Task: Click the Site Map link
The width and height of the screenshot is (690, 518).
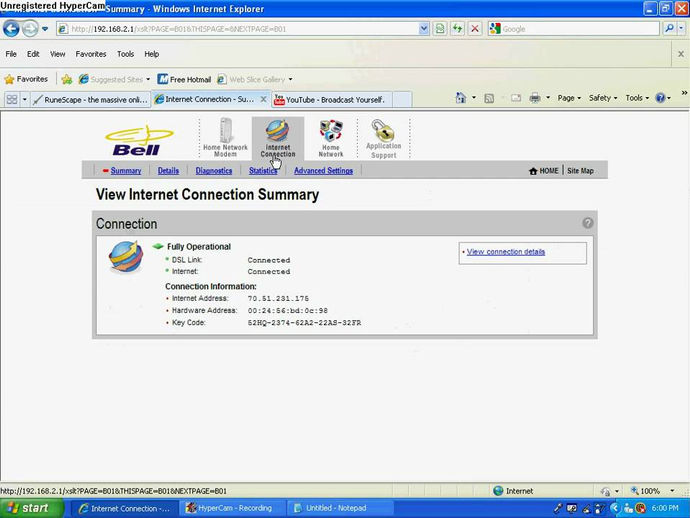Action: coord(580,171)
